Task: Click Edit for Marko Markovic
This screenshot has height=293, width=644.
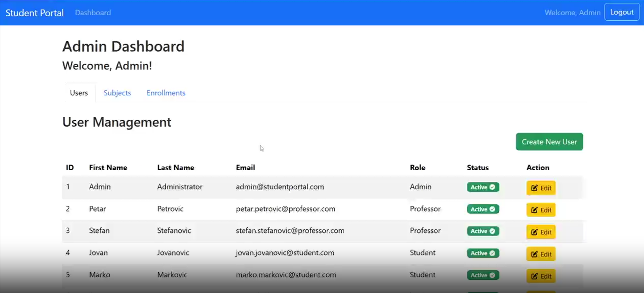Action: pyautogui.click(x=541, y=276)
